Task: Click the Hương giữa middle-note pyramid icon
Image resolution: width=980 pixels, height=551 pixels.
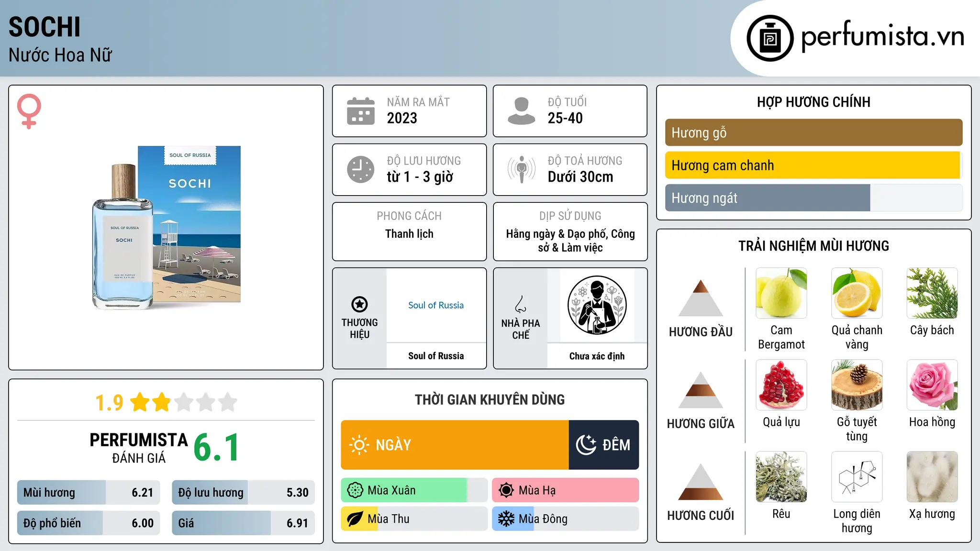Action: 701,390
